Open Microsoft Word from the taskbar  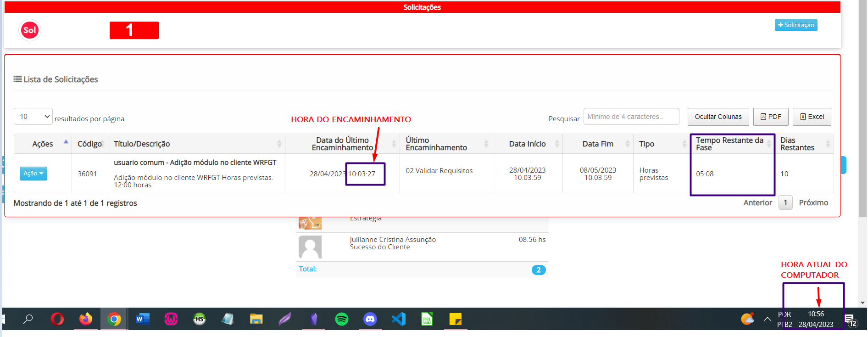(x=143, y=319)
